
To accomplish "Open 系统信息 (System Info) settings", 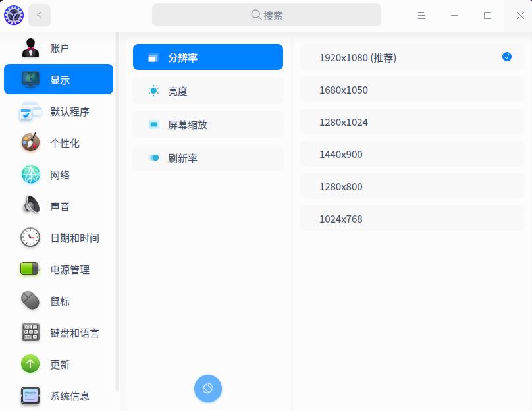I will 30,396.
